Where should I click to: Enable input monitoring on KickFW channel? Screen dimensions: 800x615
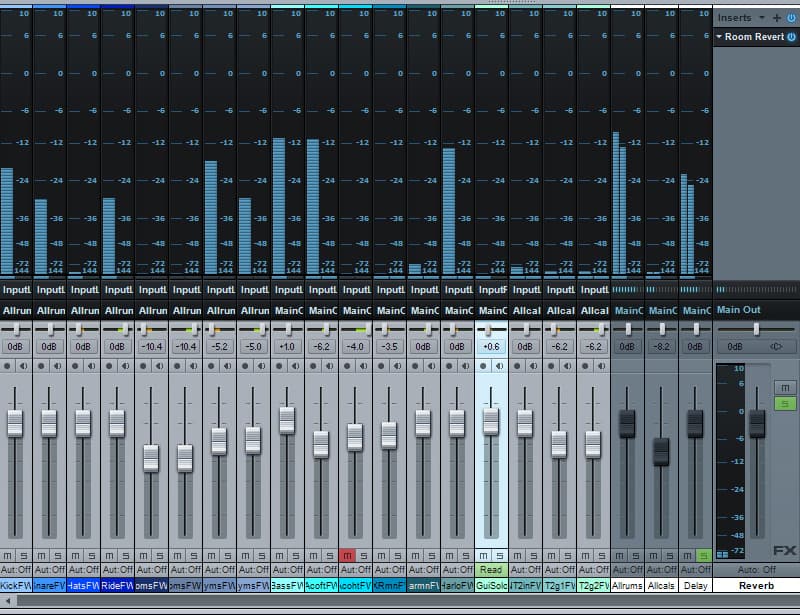(23, 366)
